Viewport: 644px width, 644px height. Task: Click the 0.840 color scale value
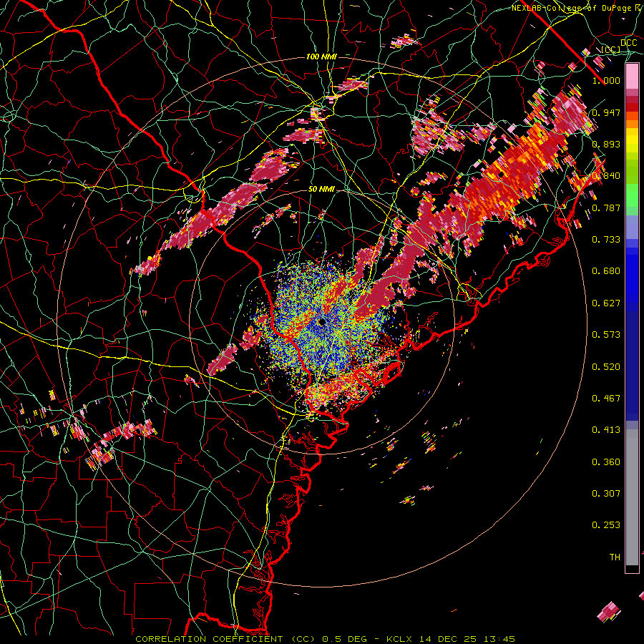(x=606, y=176)
